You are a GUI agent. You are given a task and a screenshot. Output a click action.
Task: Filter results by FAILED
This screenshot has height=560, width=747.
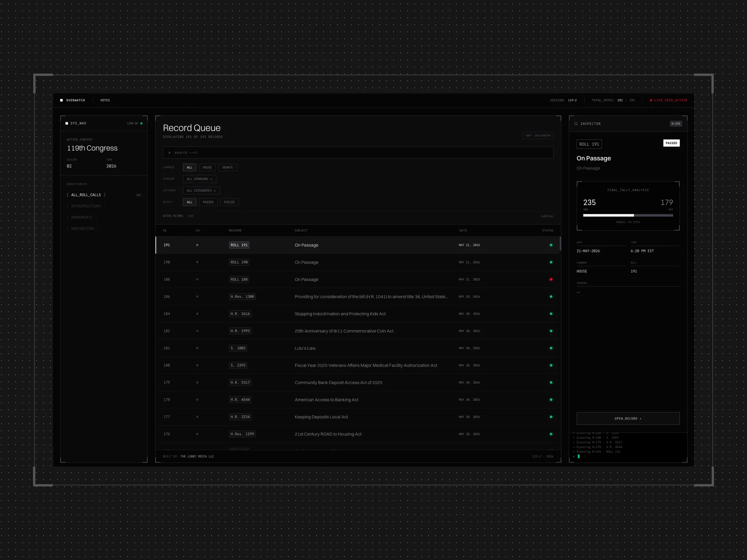229,202
